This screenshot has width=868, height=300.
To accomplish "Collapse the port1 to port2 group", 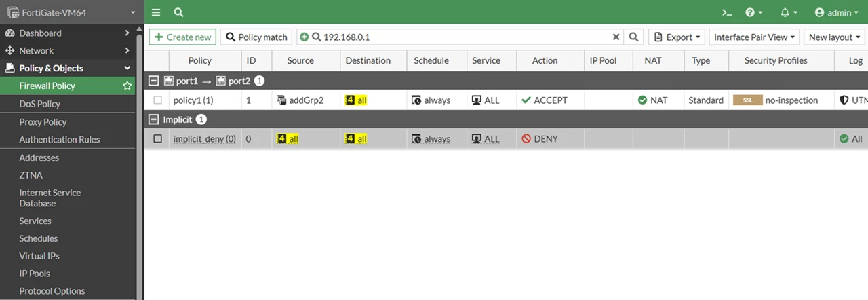I will [x=154, y=81].
